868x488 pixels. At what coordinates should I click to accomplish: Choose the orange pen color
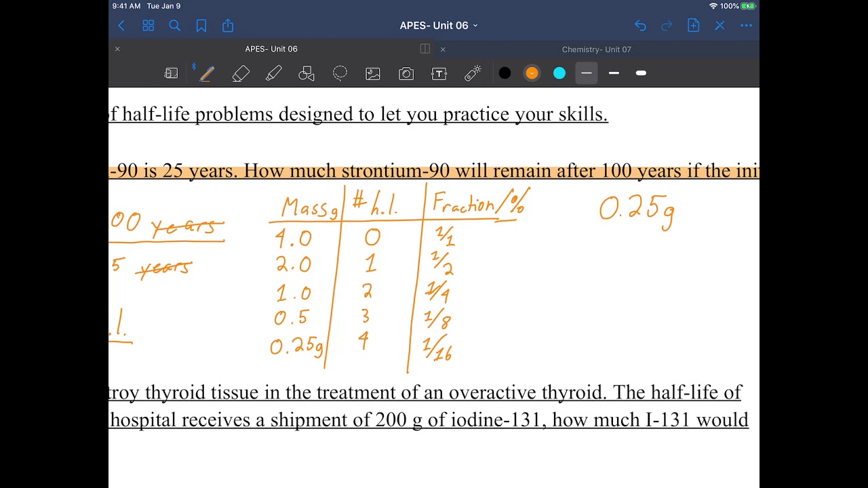[532, 73]
